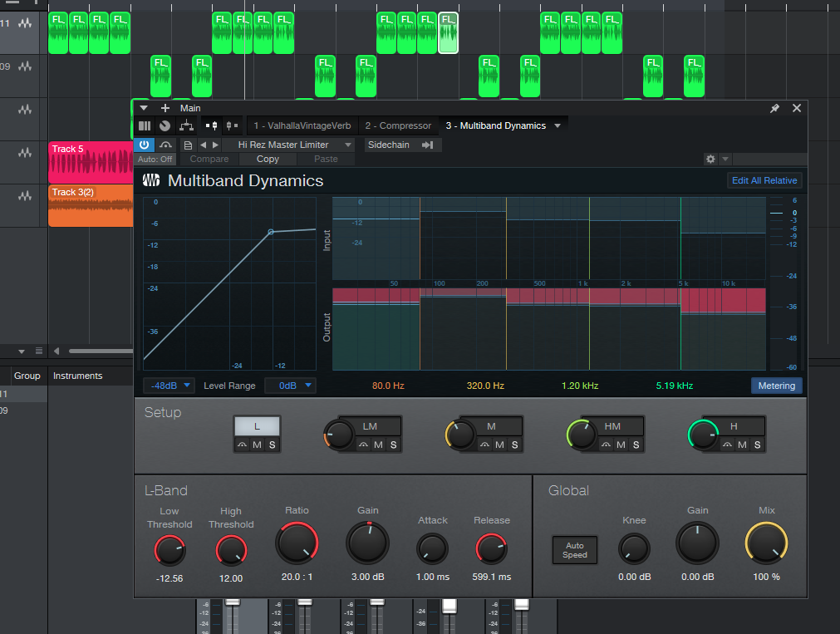The height and width of the screenshot is (634, 840).
Task: Select the Track 5 pink audio clip
Action: coord(91,162)
